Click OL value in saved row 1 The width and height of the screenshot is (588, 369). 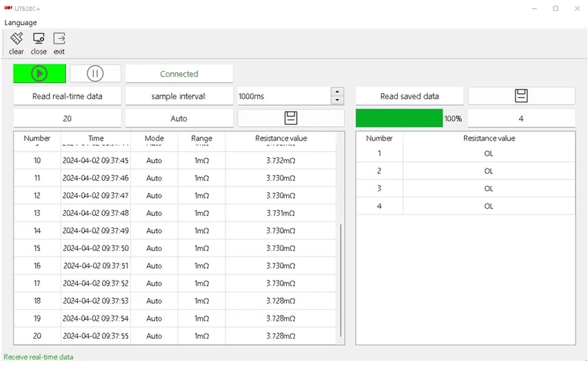[x=488, y=154]
